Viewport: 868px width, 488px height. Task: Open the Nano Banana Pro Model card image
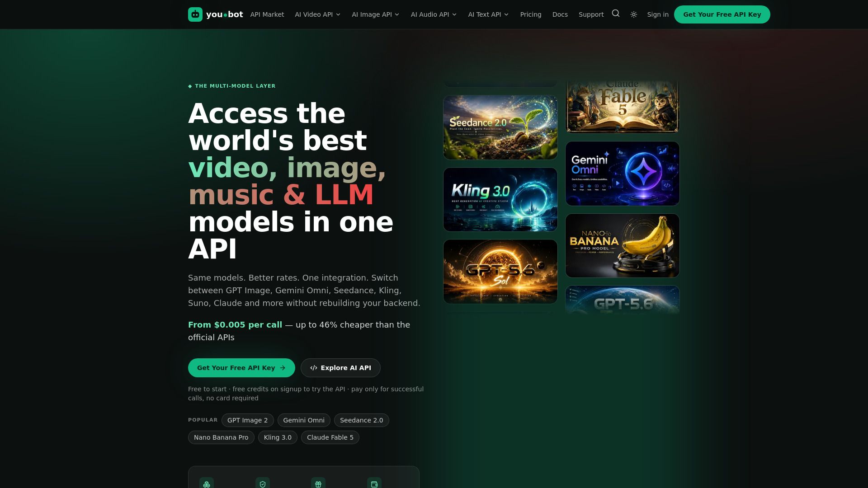[x=623, y=245]
